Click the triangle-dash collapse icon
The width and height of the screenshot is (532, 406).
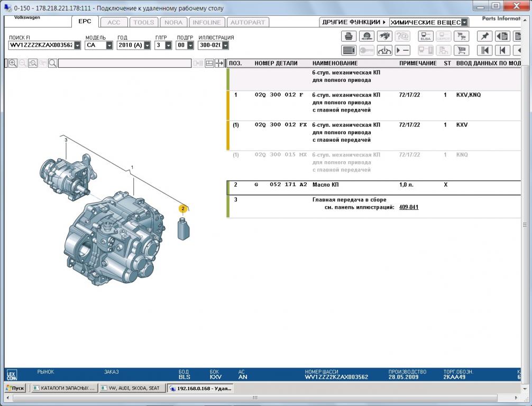402,51
